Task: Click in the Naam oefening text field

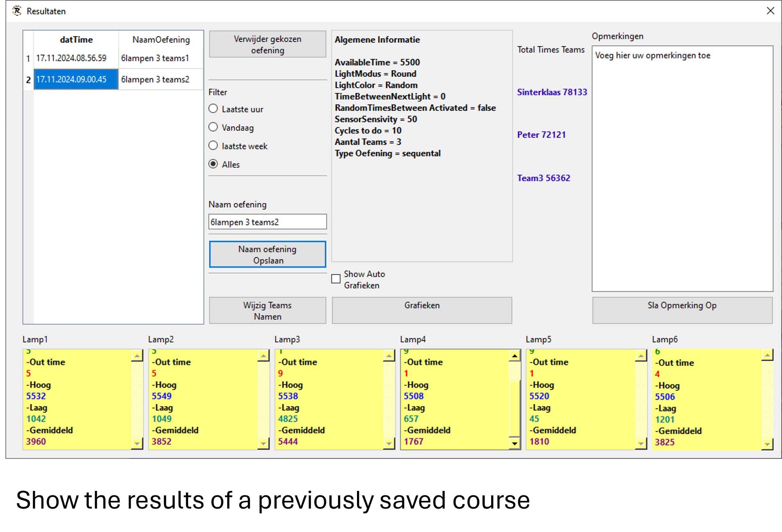Action: click(267, 222)
